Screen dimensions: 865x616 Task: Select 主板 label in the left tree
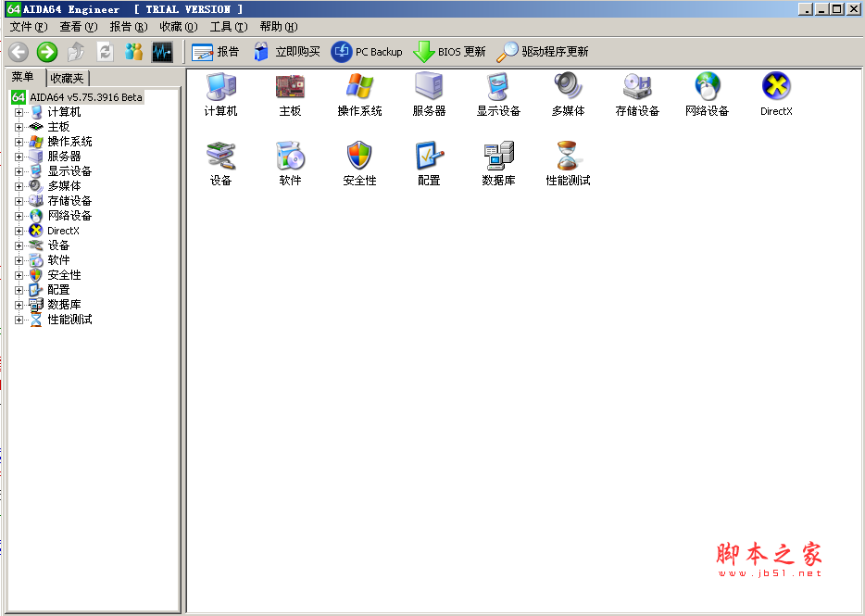tap(58, 127)
